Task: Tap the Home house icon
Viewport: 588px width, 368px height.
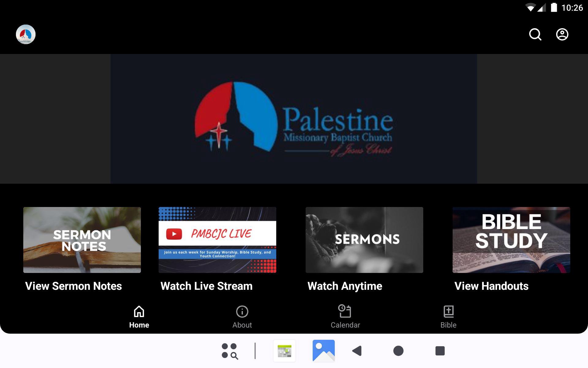Action: (139, 312)
